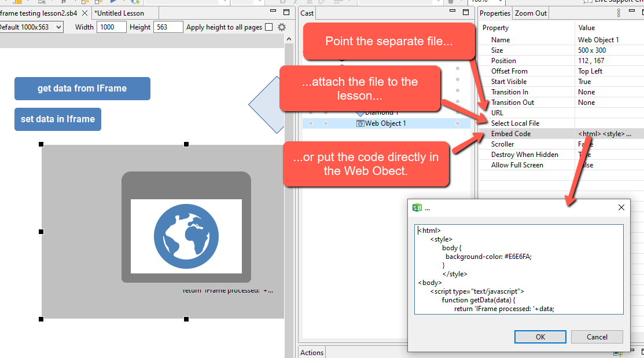
Task: Open the page settings gear icon
Action: 282,27
